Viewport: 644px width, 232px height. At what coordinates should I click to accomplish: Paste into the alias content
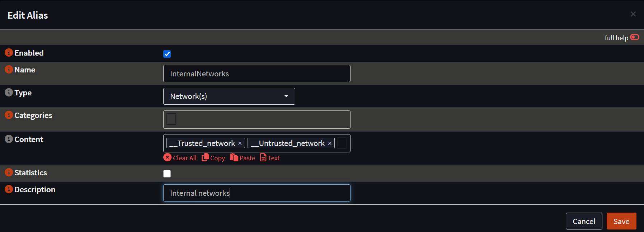(243, 158)
